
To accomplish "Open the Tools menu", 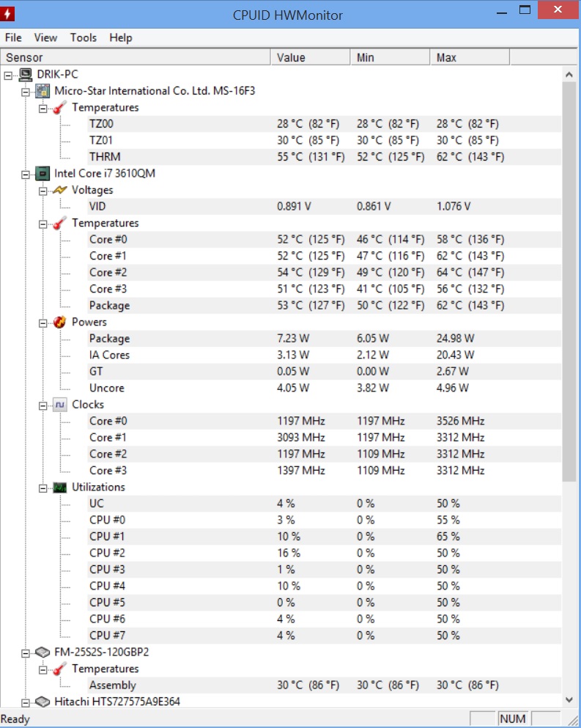I will pyautogui.click(x=83, y=37).
